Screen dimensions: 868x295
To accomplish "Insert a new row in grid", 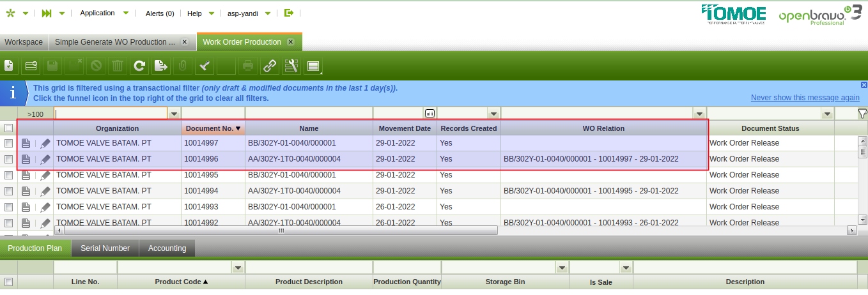I will [x=31, y=65].
